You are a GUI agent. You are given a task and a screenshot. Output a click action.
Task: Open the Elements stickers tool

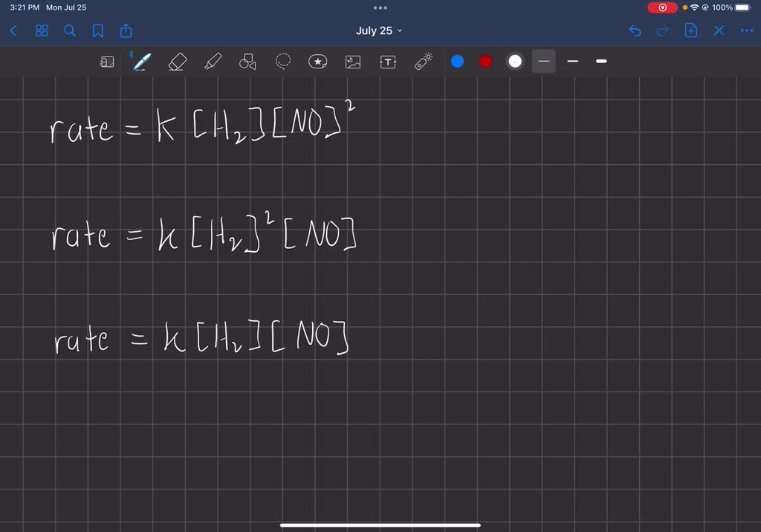click(x=317, y=62)
